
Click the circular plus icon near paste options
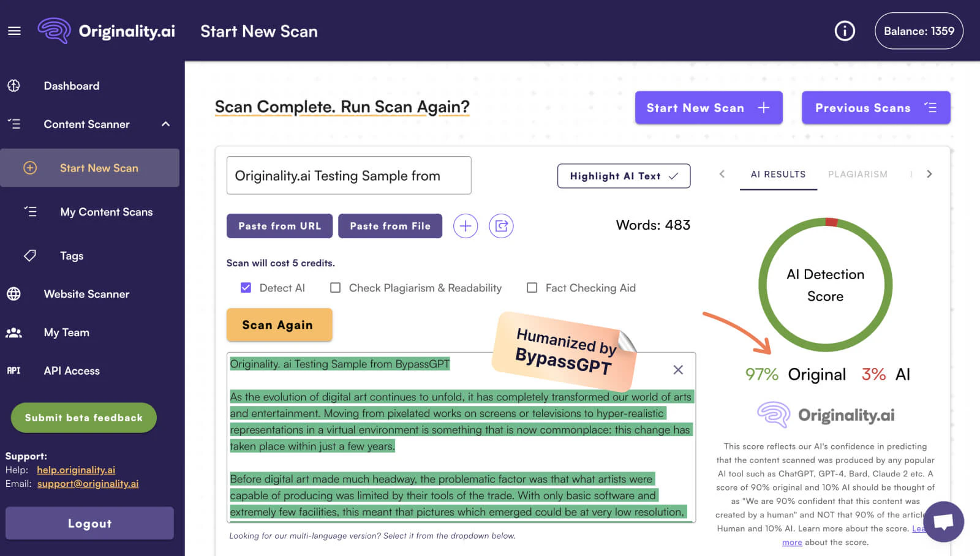pos(466,225)
